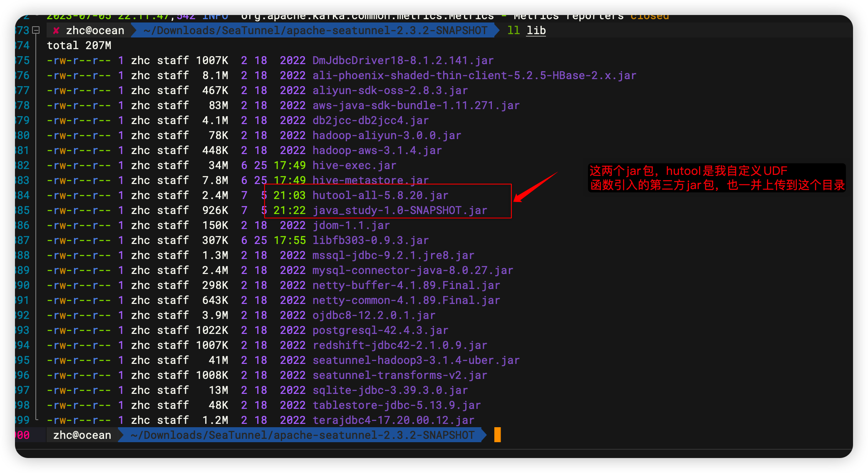Open the underlined lib directory argument
Viewport: 868px width, 473px height.
(x=536, y=30)
